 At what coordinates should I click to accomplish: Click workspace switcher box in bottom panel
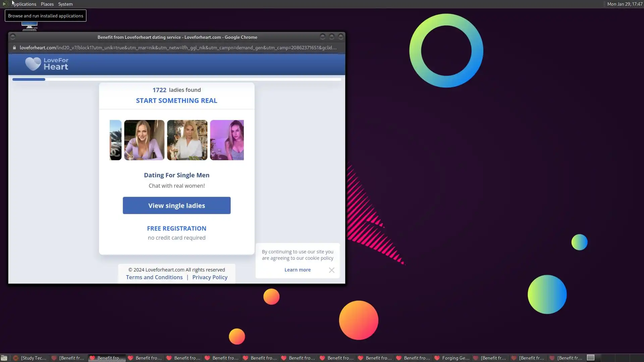tap(591, 358)
